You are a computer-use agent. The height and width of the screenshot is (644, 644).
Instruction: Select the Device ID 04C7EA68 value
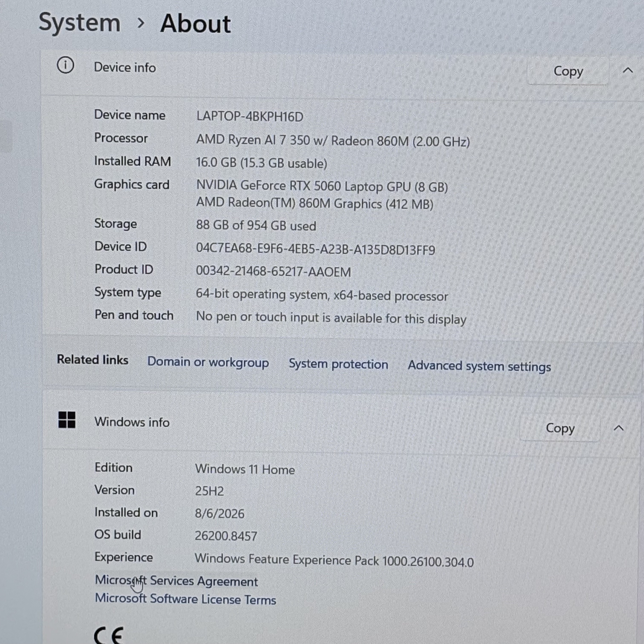315,249
